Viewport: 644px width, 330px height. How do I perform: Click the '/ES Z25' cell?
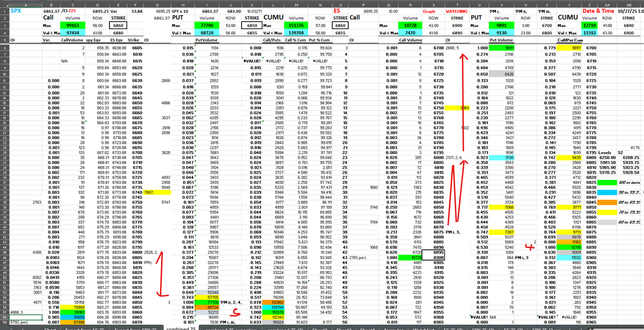tap(74, 10)
